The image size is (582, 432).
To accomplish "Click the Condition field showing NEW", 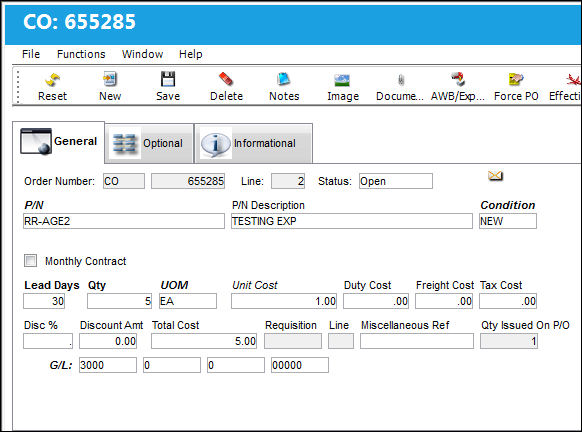I will (507, 221).
